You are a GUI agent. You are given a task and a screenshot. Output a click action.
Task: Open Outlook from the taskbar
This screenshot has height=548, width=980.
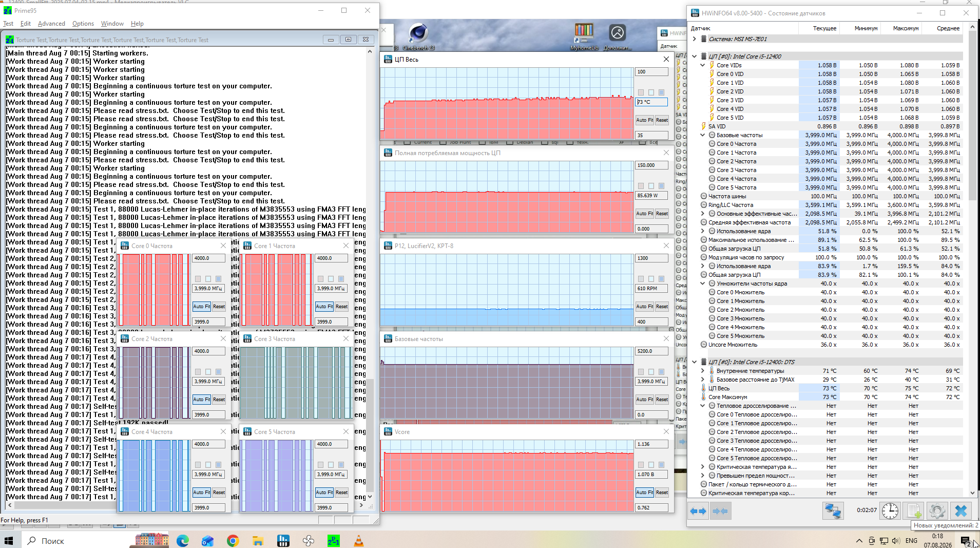coord(207,541)
